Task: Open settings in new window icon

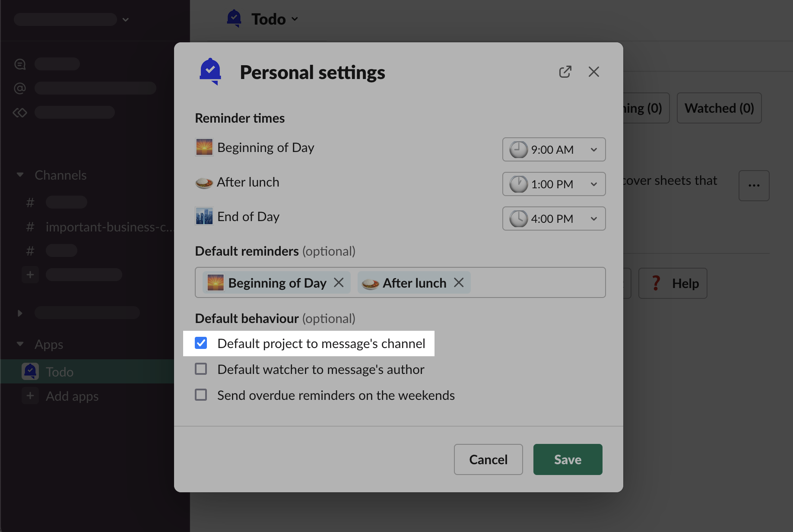Action: 565,72
